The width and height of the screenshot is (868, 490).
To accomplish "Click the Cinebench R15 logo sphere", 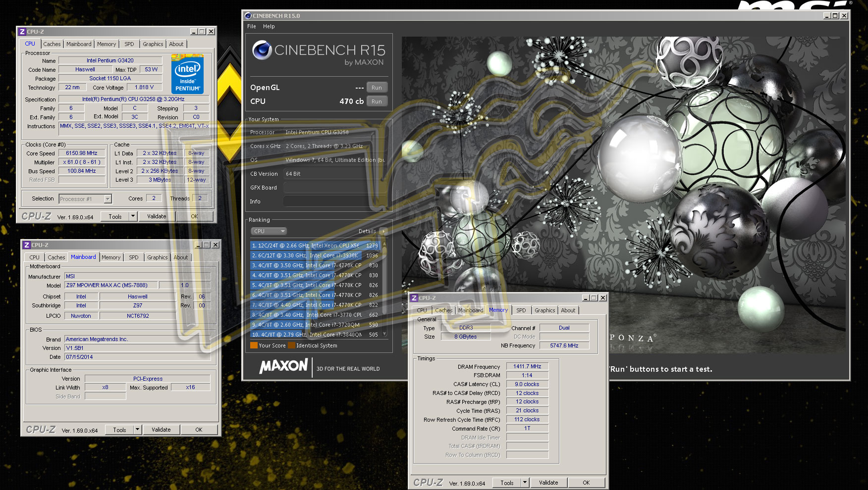I will point(262,50).
